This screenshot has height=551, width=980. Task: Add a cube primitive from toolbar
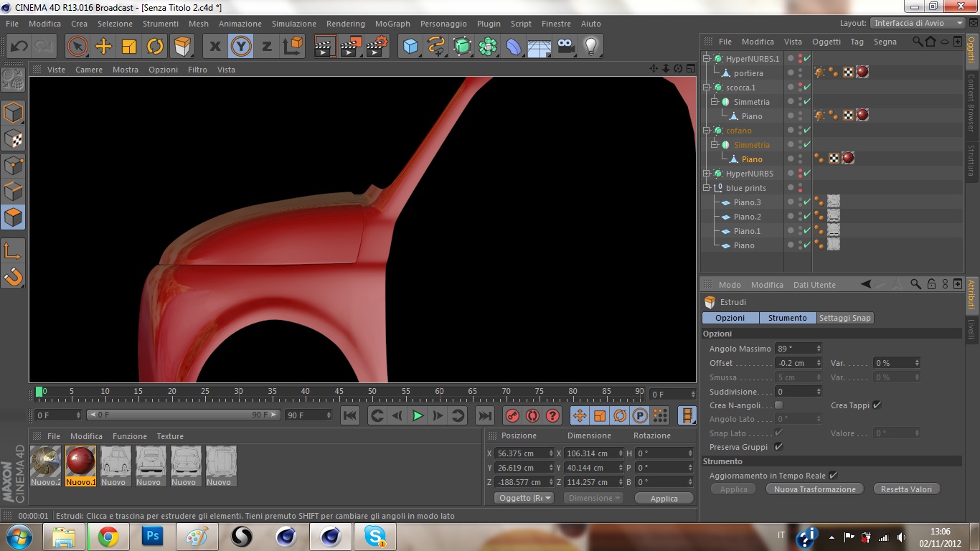(410, 47)
